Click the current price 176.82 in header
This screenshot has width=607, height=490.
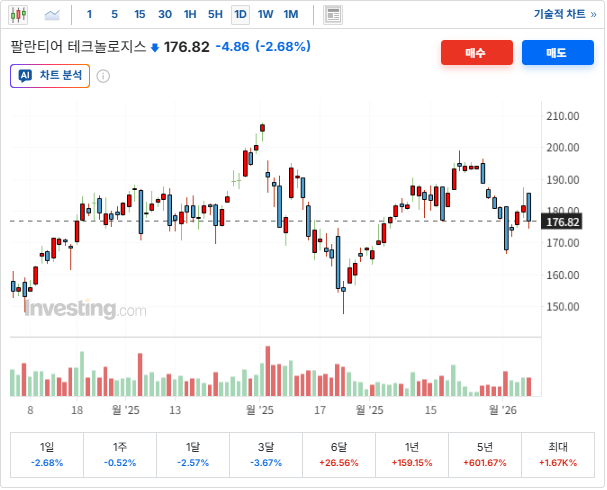pos(186,47)
